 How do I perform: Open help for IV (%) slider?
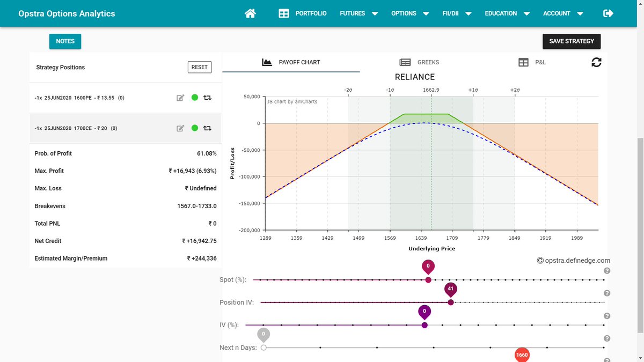[x=607, y=316]
